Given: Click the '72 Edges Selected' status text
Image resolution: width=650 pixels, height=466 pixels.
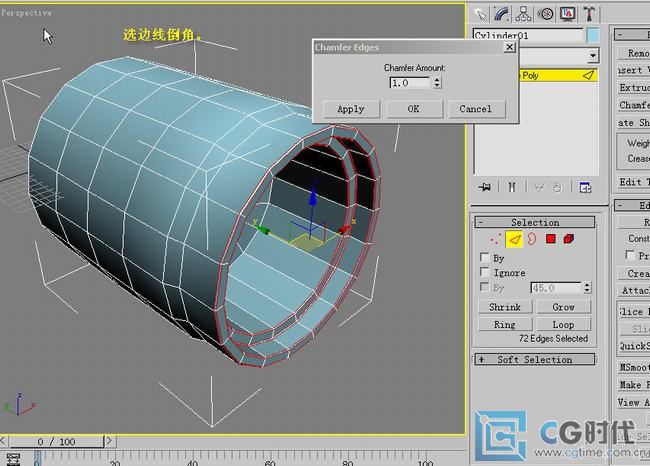Looking at the screenshot, I should click(553, 338).
